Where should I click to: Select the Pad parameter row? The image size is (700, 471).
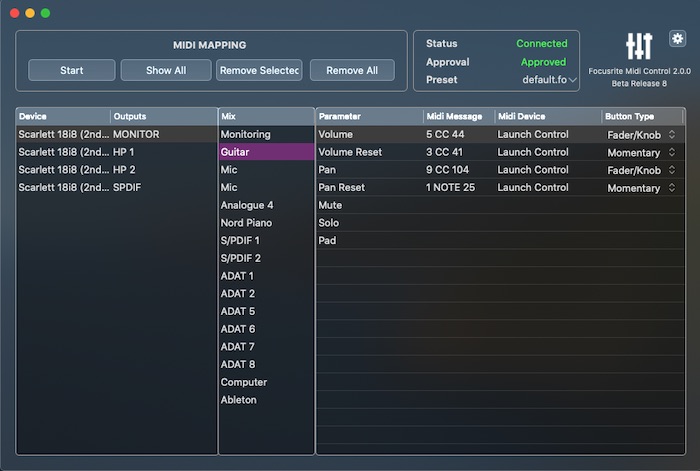point(500,241)
